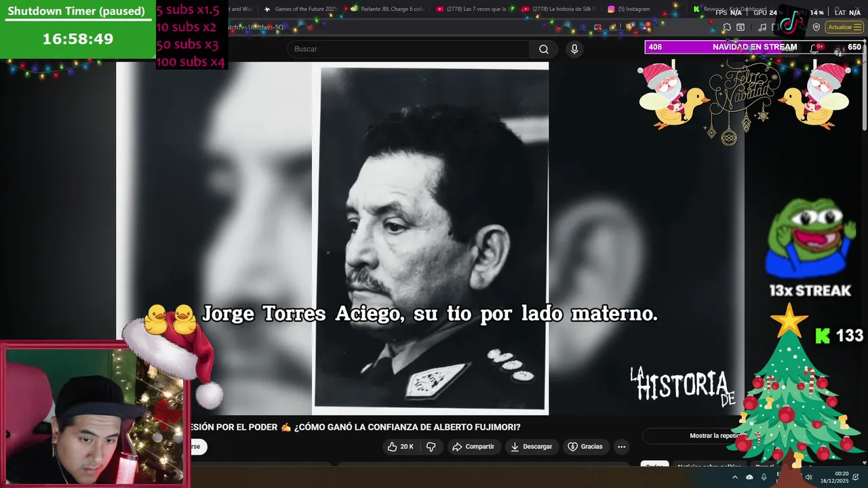Image resolution: width=868 pixels, height=488 pixels.
Task: Switch to Las 7 veces que la tab
Action: click(x=473, y=9)
